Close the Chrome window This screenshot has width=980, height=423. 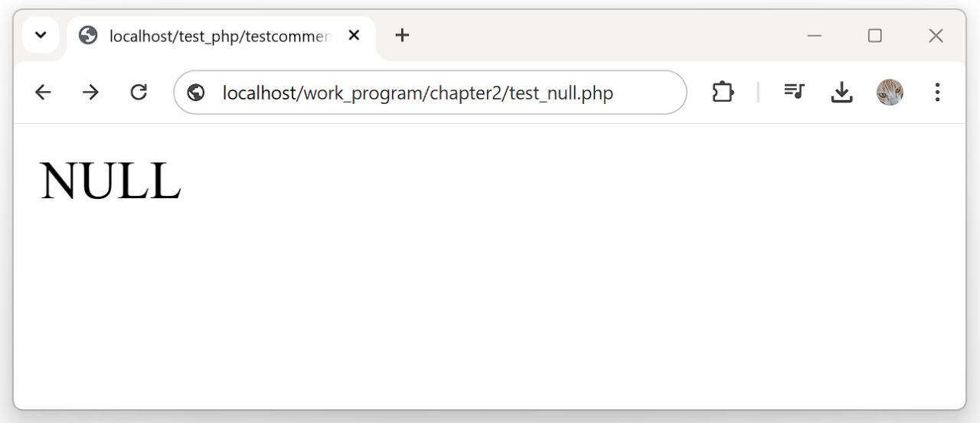[936, 36]
